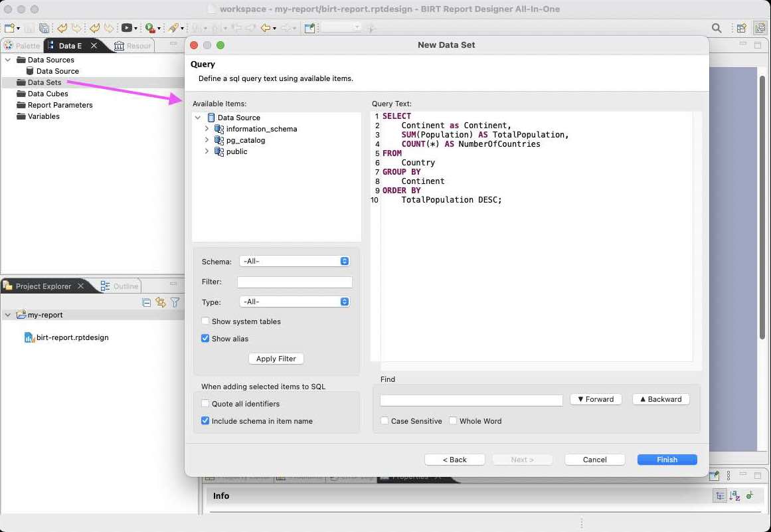Collapse the Data Sources tree node

(x=8, y=60)
